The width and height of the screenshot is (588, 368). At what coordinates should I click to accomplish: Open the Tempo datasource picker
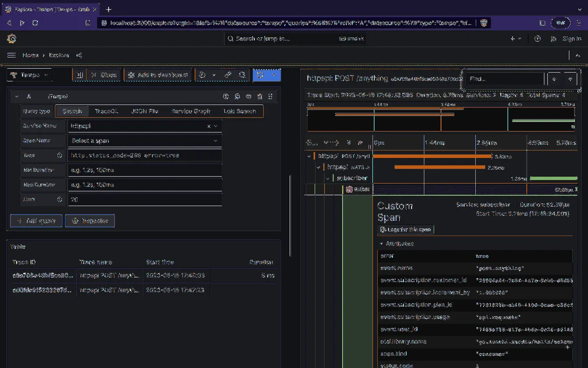coord(30,75)
